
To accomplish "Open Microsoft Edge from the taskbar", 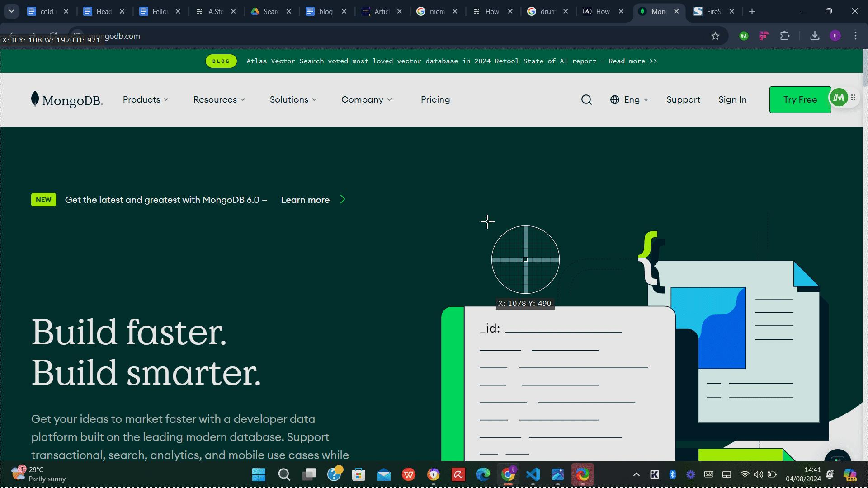I will coord(483,474).
